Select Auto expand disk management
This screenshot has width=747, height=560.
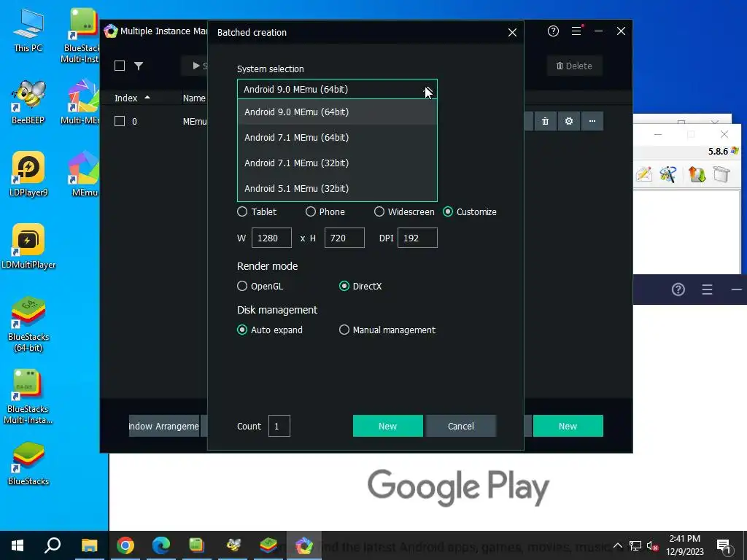pyautogui.click(x=242, y=330)
